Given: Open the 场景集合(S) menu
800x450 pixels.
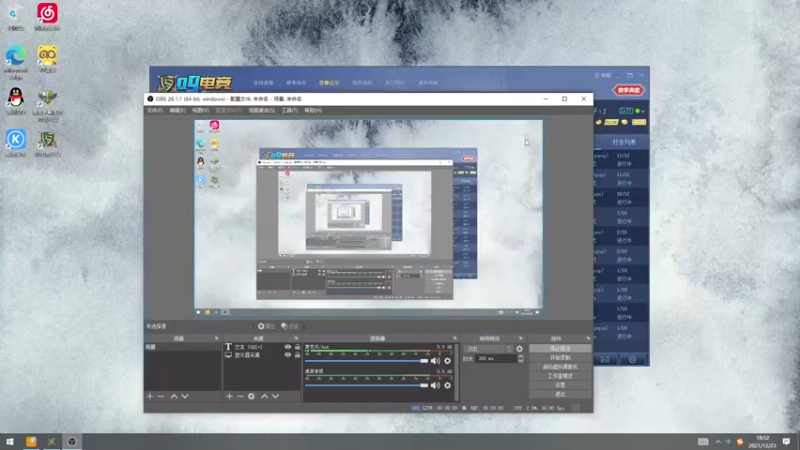Looking at the screenshot, I should tap(262, 110).
